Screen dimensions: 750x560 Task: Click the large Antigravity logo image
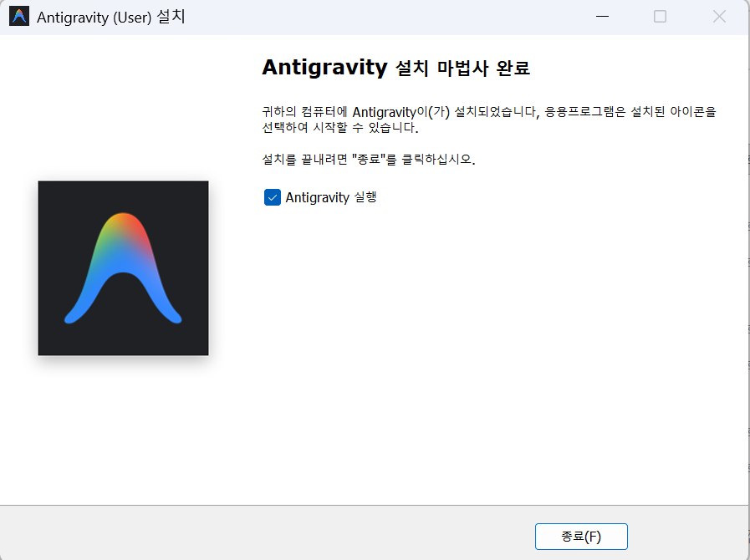pyautogui.click(x=124, y=267)
